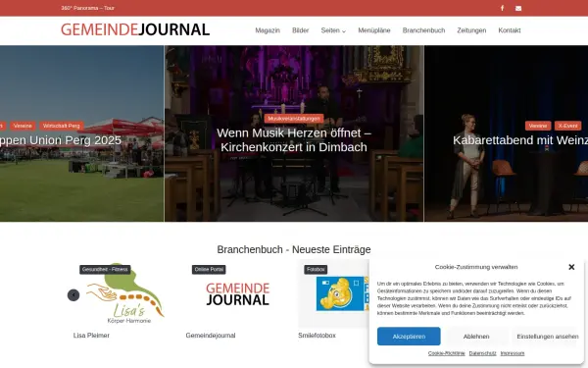
Task: Click the Branchenbuch - Neueste Einträge heading
Action: 294,249
